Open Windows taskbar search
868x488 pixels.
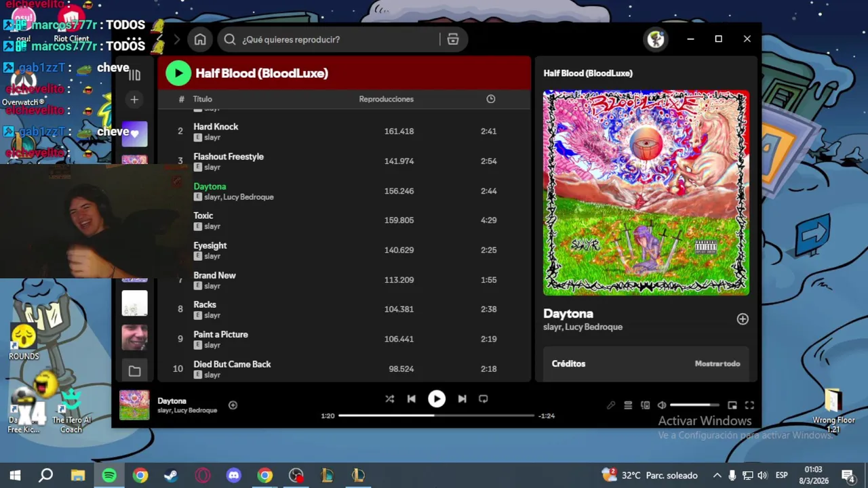45,475
